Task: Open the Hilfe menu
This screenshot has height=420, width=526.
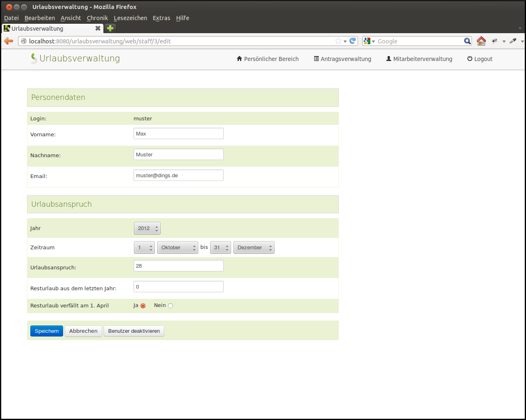Action: (x=183, y=18)
